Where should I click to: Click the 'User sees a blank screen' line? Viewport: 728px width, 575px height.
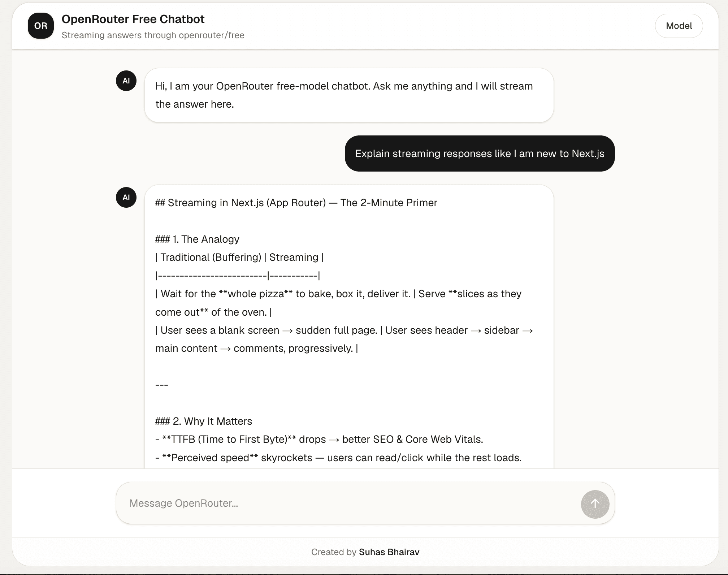click(344, 330)
